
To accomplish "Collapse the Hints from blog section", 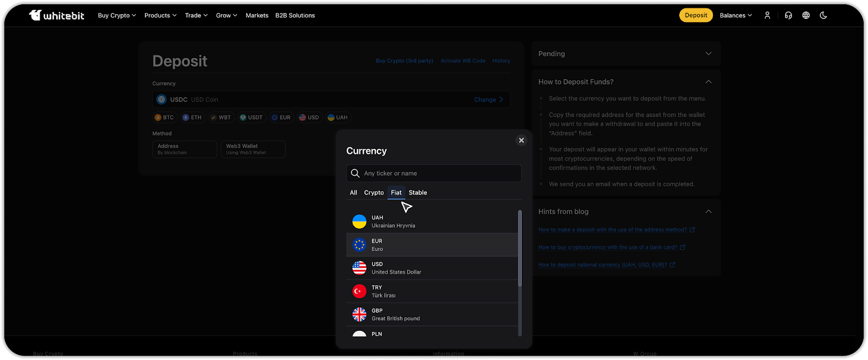I will tap(708, 211).
